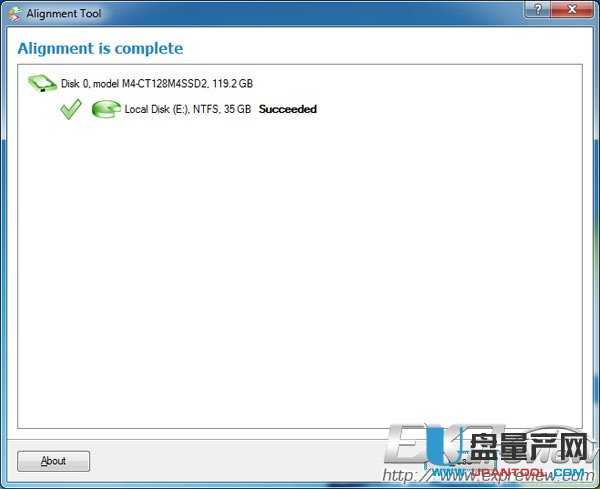Image resolution: width=600 pixels, height=489 pixels.
Task: Click the 'Alignment Tool' window title text
Action: click(64, 14)
